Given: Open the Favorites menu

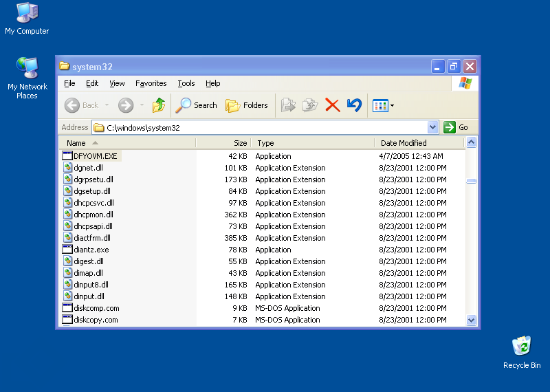Looking at the screenshot, I should 151,83.
